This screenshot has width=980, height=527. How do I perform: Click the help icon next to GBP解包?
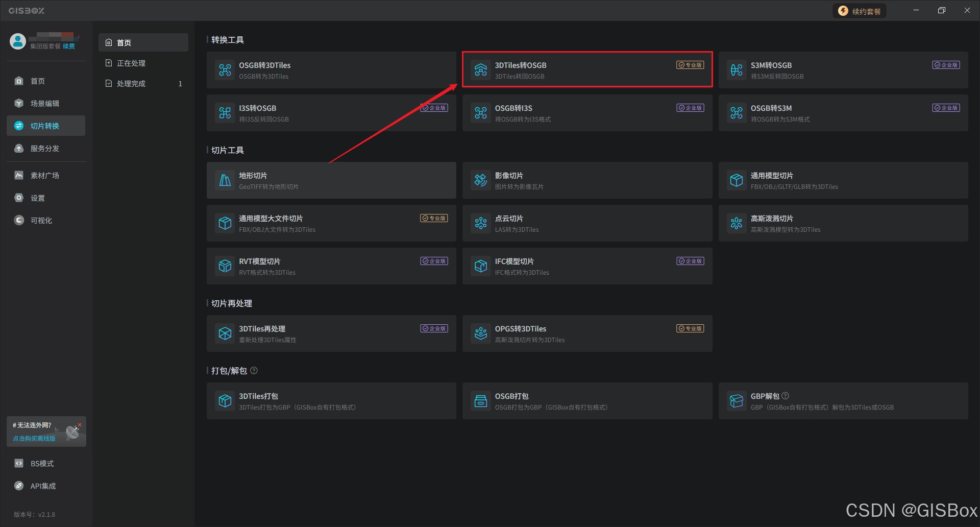[786, 396]
